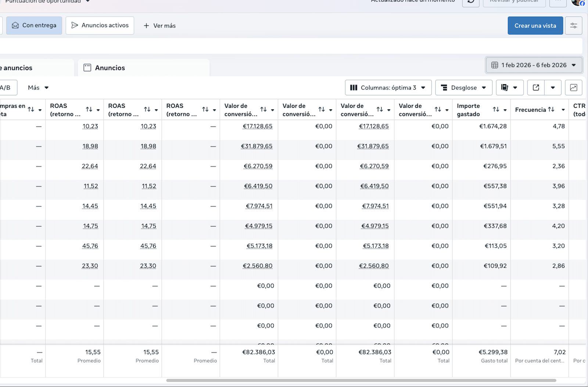Viewport: 588px width, 387px height.
Task: Sort the 'mpras en' column arrows
Action: coord(31,110)
